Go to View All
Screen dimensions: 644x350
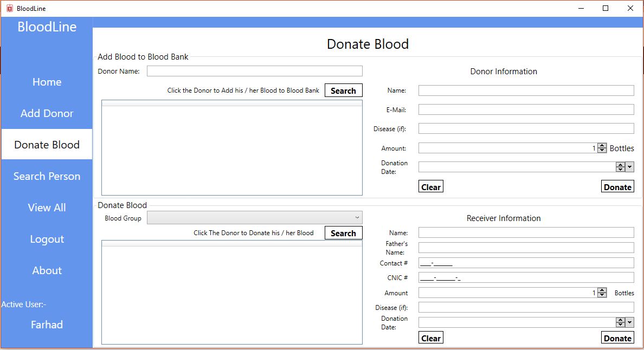47,208
